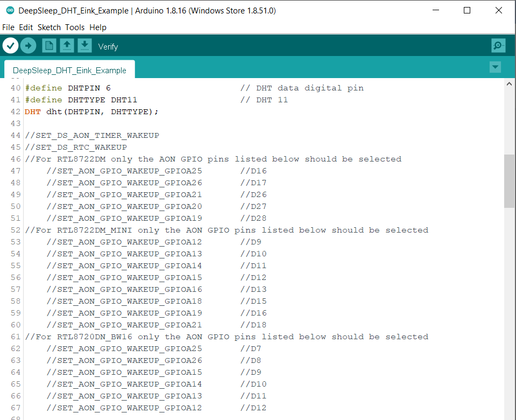
Task: Open the Tools menu
Action: pos(75,27)
